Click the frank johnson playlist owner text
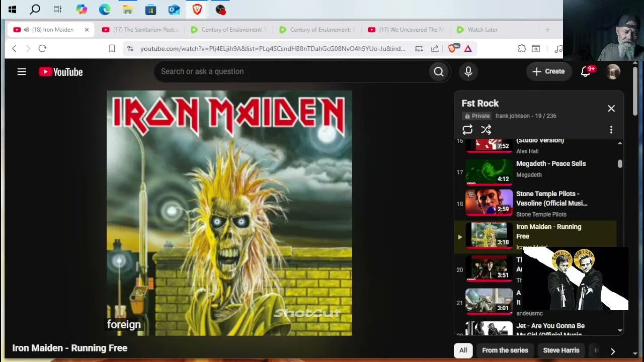 [x=512, y=116]
